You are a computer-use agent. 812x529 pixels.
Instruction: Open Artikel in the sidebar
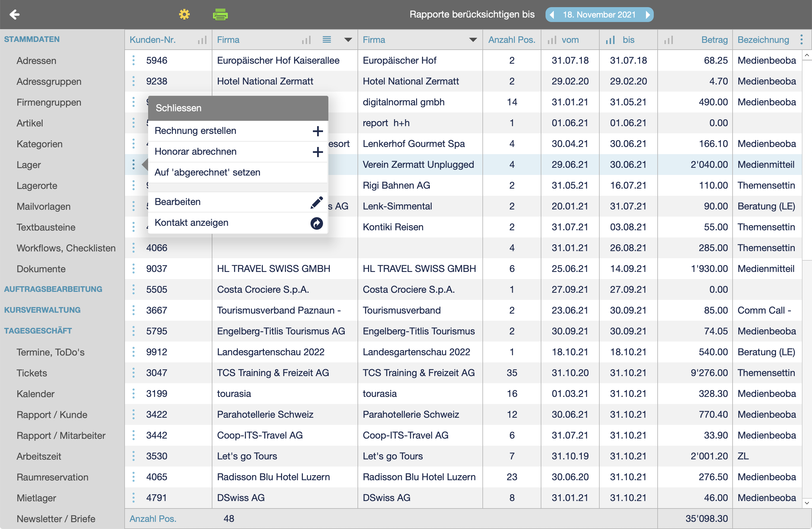pos(30,123)
